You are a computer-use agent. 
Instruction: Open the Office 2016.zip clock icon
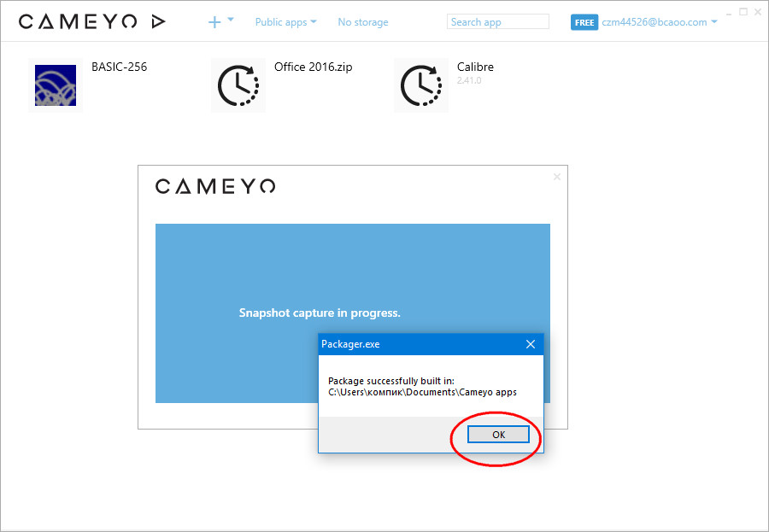click(x=238, y=85)
